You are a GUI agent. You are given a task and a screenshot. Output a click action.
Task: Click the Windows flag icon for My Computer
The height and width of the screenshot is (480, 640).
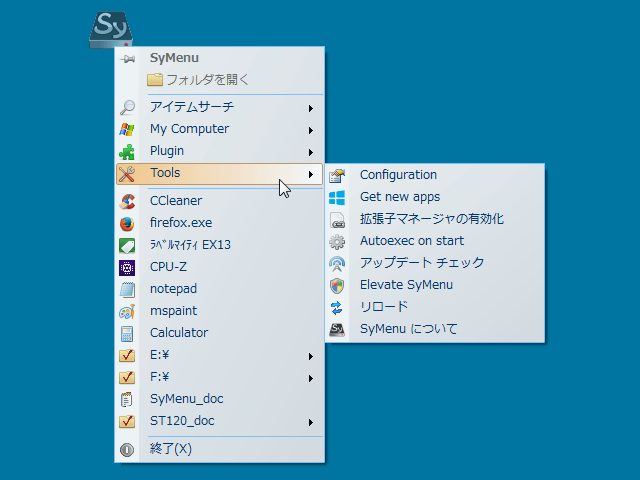(x=127, y=129)
